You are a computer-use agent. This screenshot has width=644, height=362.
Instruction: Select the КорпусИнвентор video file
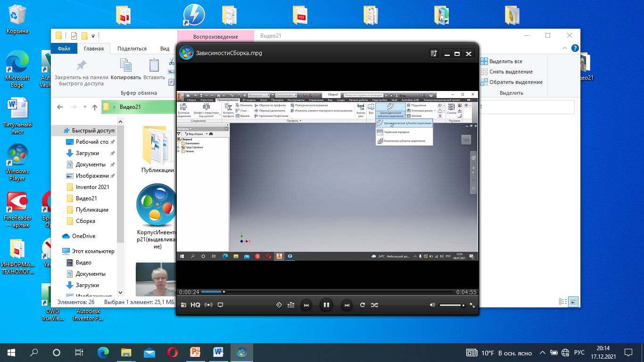(x=157, y=217)
